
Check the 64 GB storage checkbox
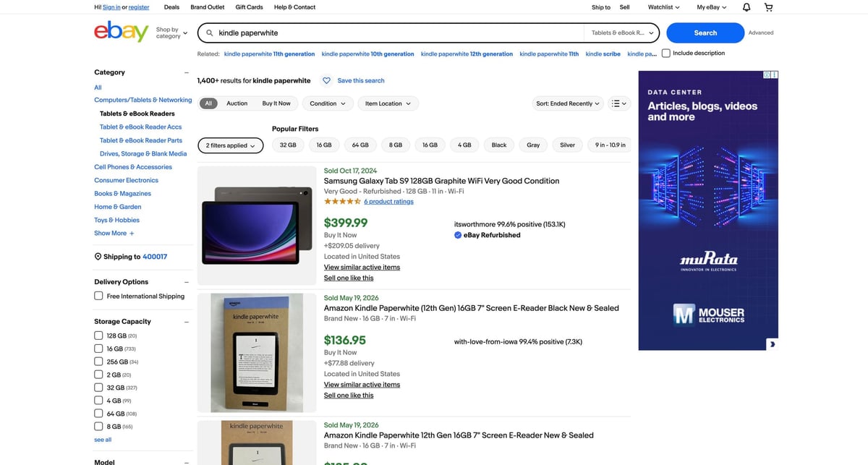[x=98, y=414]
